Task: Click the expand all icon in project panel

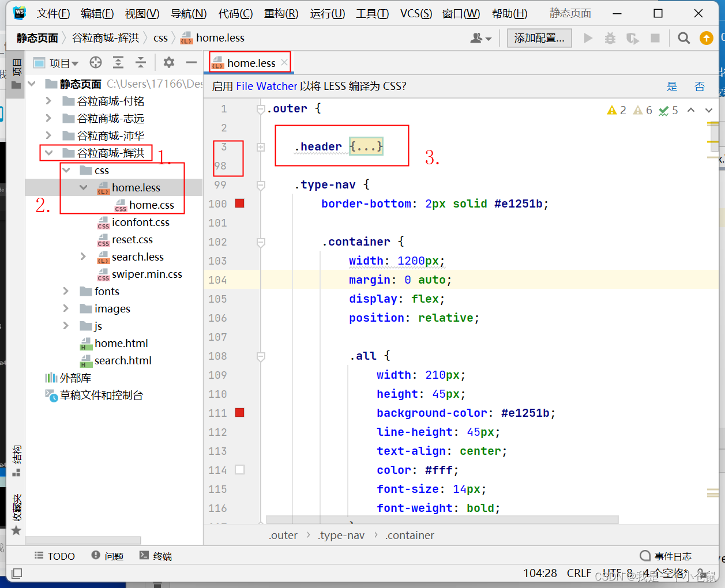Action: (118, 62)
